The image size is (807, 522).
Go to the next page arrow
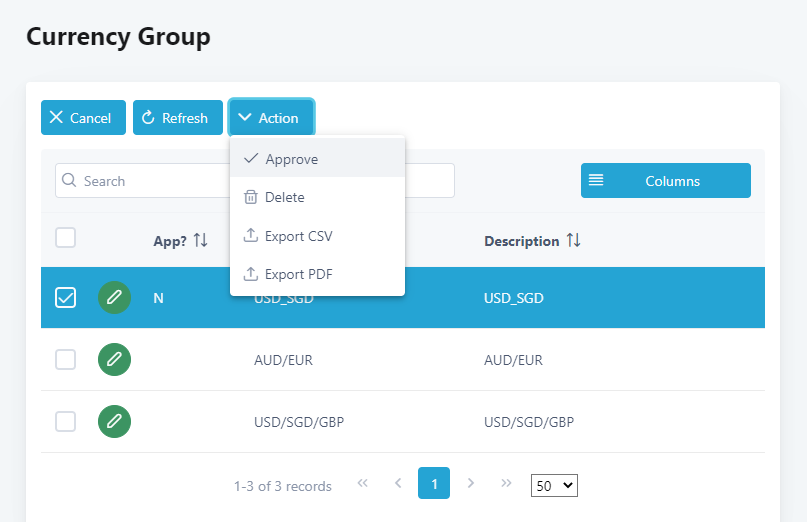(471, 483)
